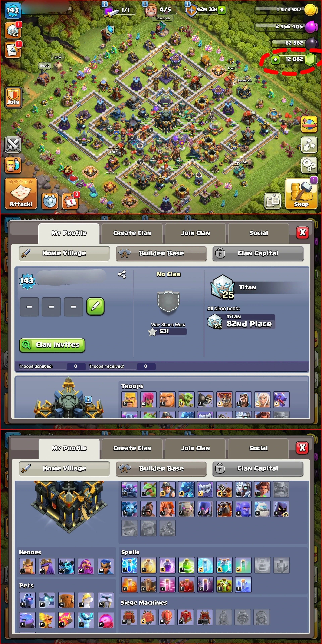322x644 pixels.
Task: Click the crossed swords army icon
Action: click(13, 145)
